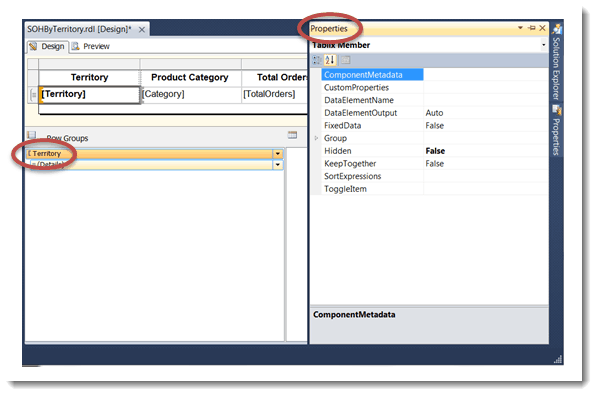Image resolution: width=597 pixels, height=396 pixels.
Task: Select Alphabetical sort icon in Properties toolbar
Action: [x=330, y=60]
